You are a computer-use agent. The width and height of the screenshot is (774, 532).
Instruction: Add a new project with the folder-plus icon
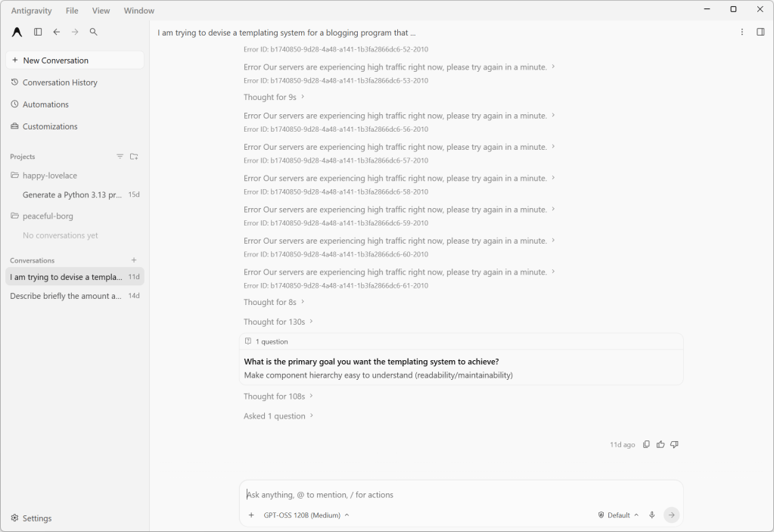click(x=134, y=157)
